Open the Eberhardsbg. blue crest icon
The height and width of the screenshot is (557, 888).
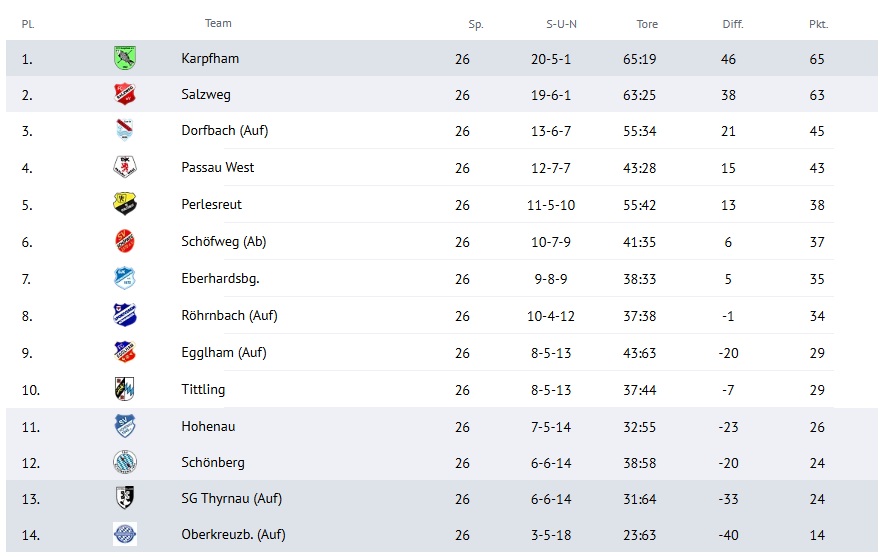[x=125, y=278]
